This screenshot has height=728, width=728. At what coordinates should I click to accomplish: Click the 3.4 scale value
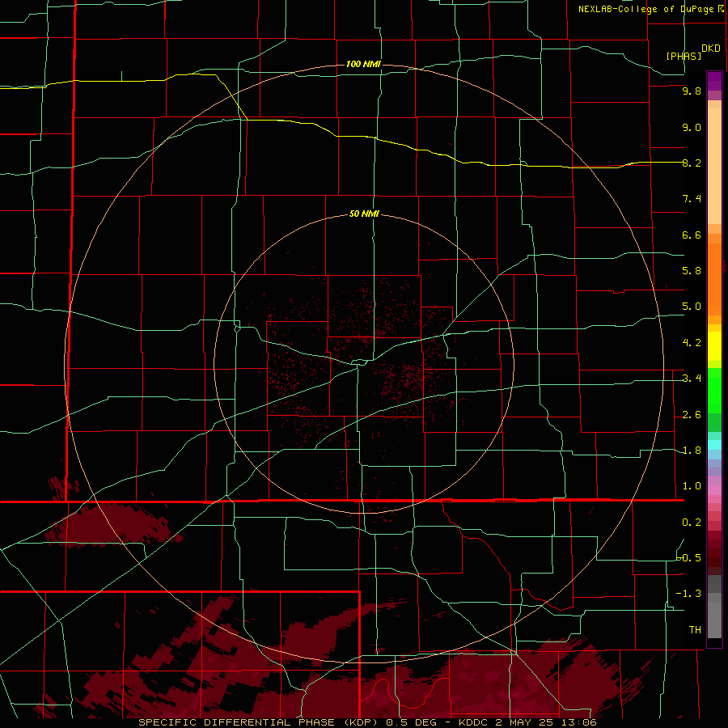pos(692,379)
